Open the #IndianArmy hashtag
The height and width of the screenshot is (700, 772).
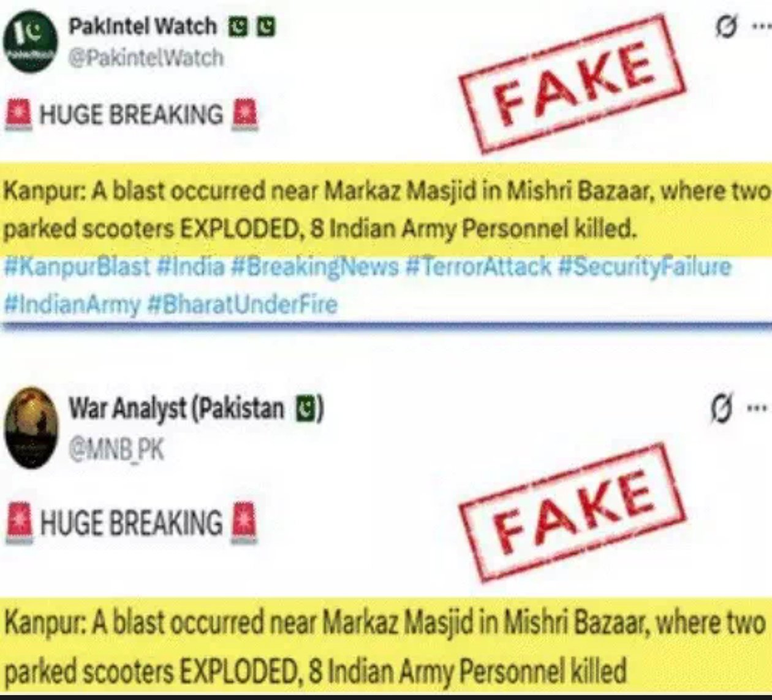coord(72,305)
